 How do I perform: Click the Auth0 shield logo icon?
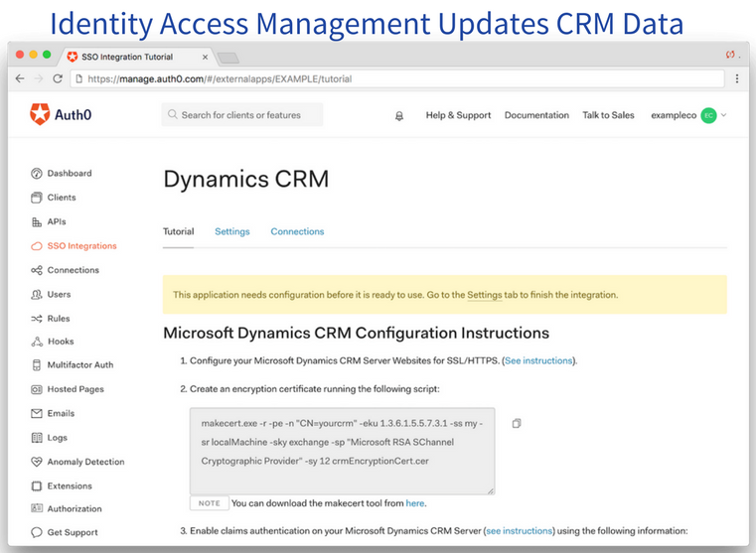pyautogui.click(x=40, y=114)
